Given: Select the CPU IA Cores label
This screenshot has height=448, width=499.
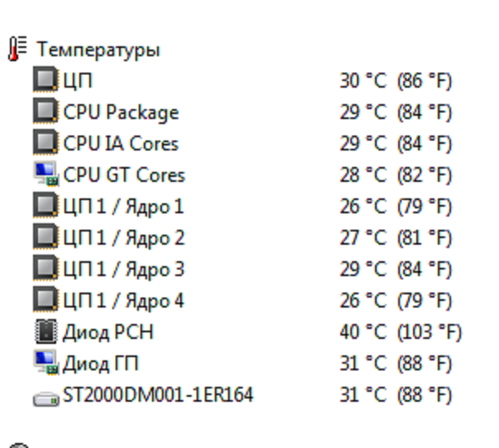Looking at the screenshot, I should pos(121,144).
